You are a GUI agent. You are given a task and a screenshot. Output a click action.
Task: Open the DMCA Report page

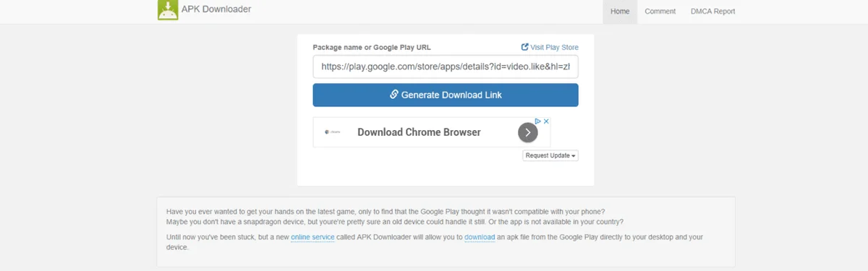[x=712, y=12]
